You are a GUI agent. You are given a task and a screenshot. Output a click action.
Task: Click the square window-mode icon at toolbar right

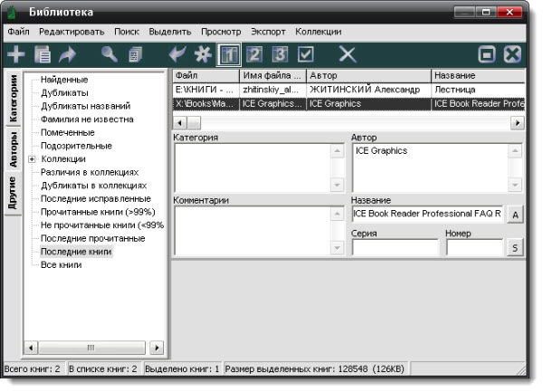488,54
